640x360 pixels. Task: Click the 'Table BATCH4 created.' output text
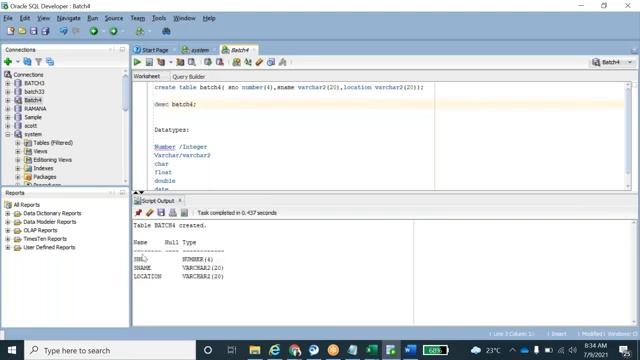[x=170, y=225]
